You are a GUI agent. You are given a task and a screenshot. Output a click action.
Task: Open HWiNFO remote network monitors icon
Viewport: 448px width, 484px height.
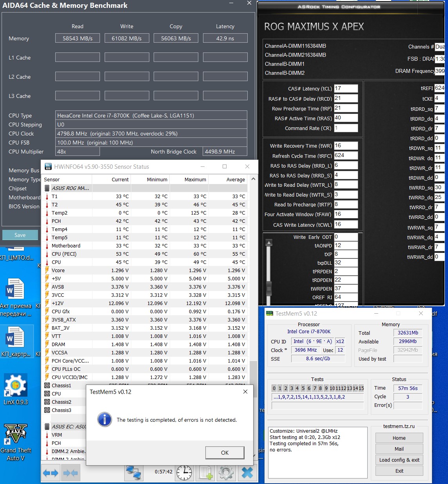pyautogui.click(x=134, y=473)
